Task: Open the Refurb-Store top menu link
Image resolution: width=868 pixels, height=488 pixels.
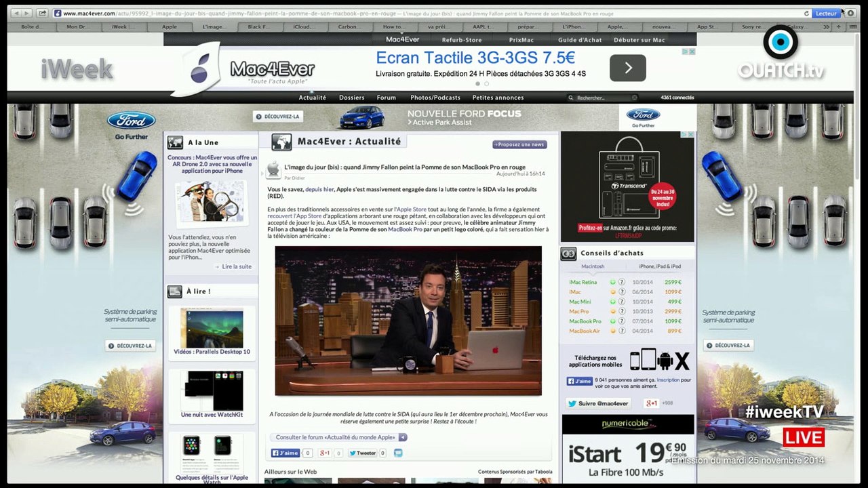Action: 462,40
